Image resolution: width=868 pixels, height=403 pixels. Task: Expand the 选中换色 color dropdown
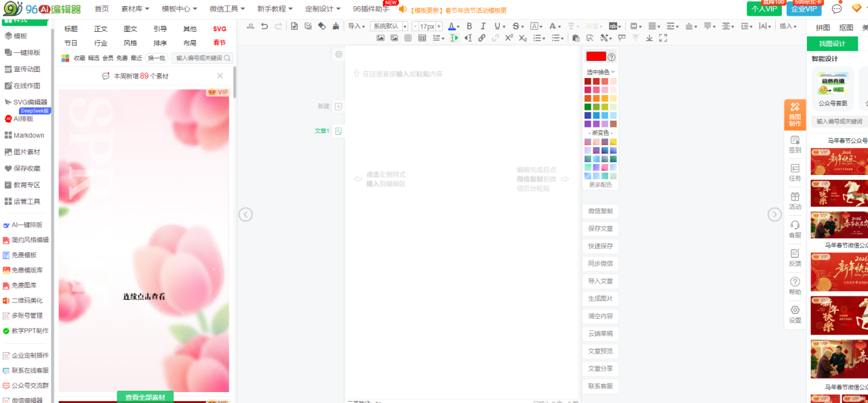point(600,72)
